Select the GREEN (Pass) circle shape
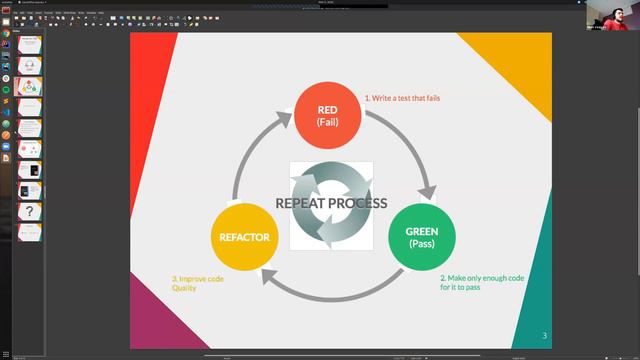Viewport: 640px width, 360px height. (x=422, y=237)
